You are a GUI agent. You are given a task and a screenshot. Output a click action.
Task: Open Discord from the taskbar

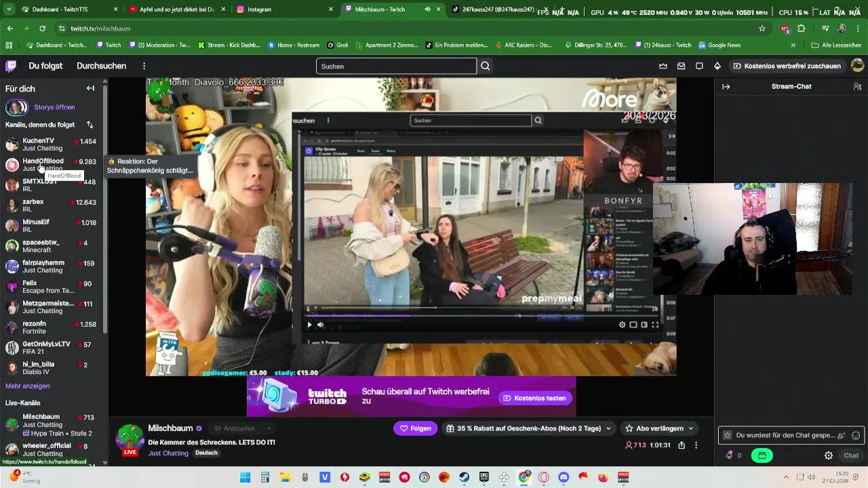(x=564, y=477)
